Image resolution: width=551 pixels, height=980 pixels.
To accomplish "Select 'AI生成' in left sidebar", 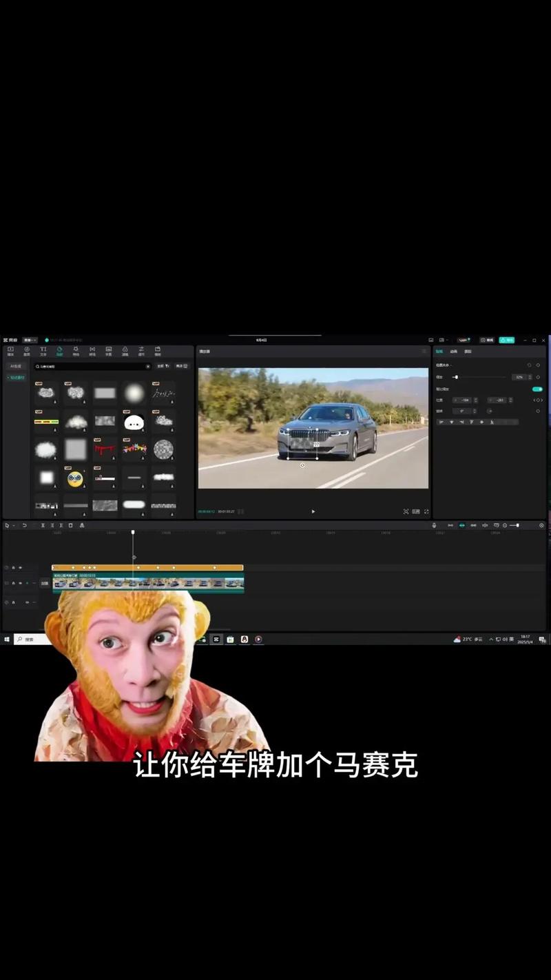I will point(15,366).
